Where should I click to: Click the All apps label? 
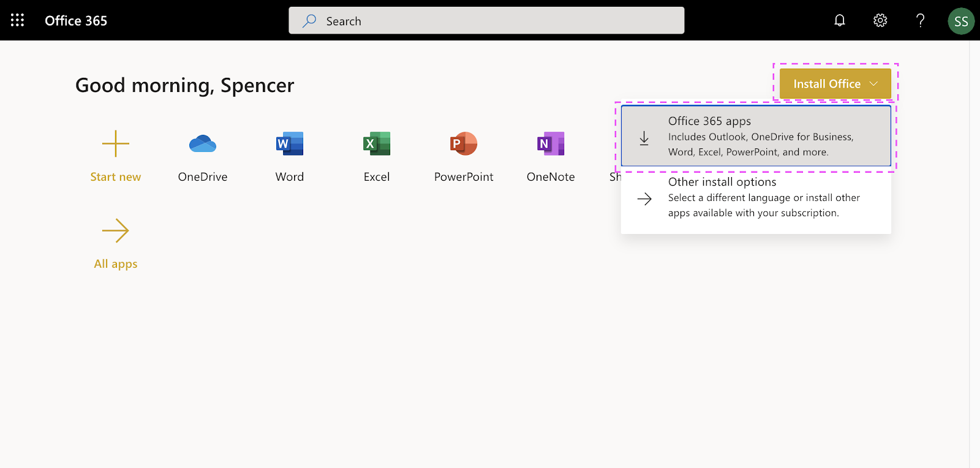click(116, 264)
